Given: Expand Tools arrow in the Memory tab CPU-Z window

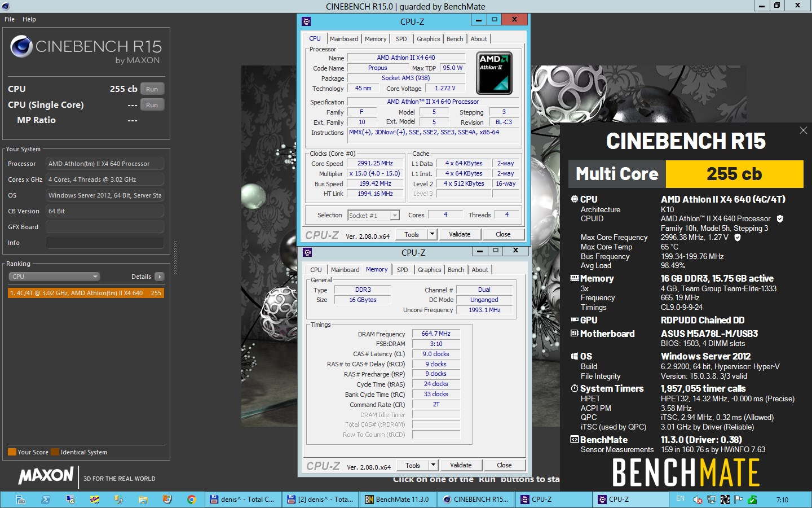Looking at the screenshot, I should point(434,465).
